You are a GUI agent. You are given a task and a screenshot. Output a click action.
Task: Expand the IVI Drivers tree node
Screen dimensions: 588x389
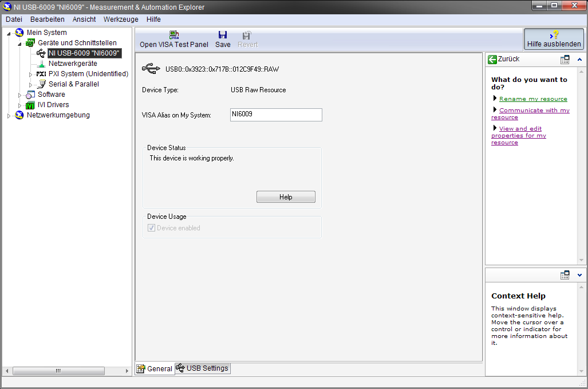coord(19,105)
